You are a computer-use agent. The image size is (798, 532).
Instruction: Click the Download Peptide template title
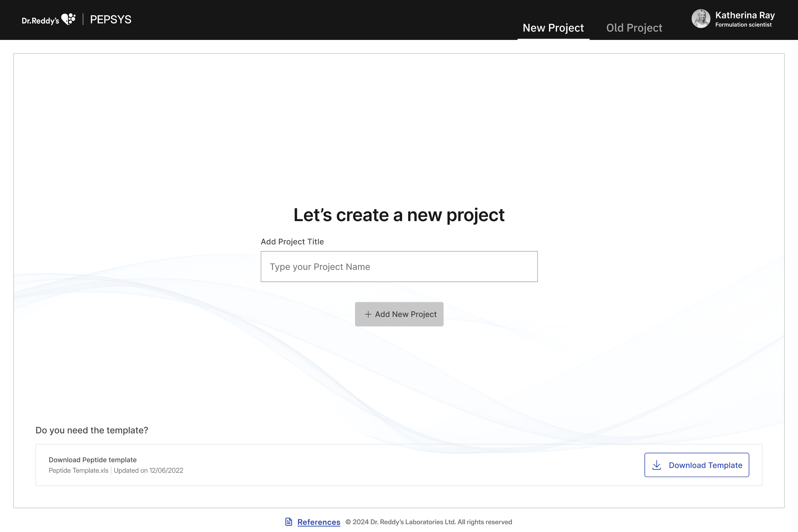click(93, 460)
